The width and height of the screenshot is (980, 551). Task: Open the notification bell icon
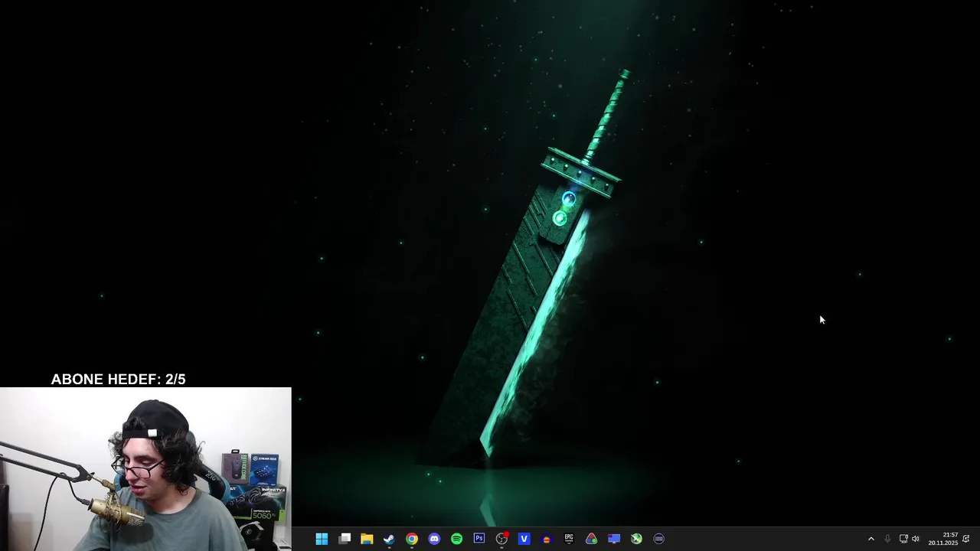tap(966, 539)
